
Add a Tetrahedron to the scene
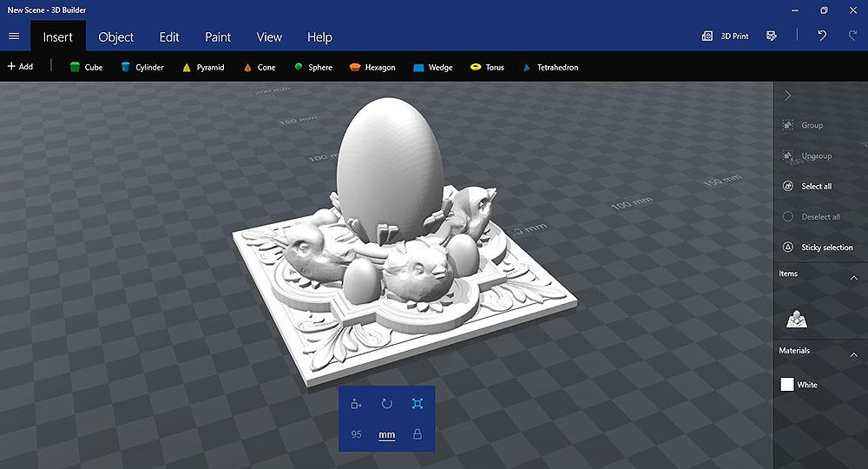click(x=549, y=67)
